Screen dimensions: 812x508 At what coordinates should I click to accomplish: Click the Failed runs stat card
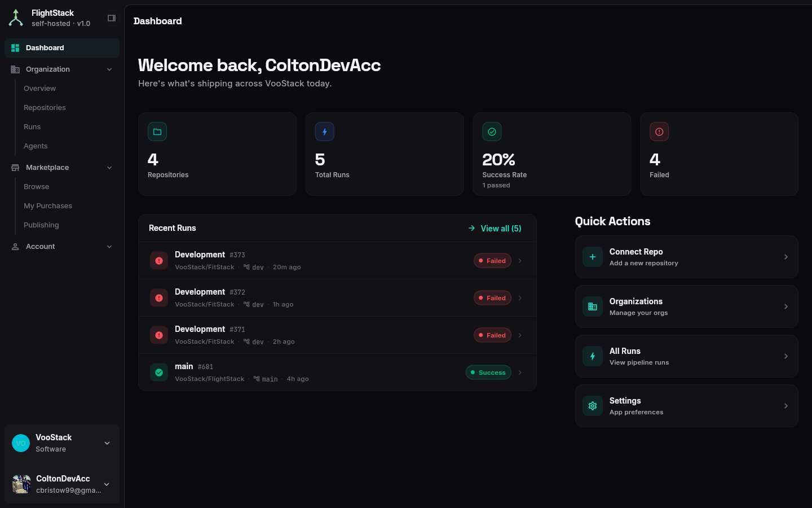tap(719, 154)
